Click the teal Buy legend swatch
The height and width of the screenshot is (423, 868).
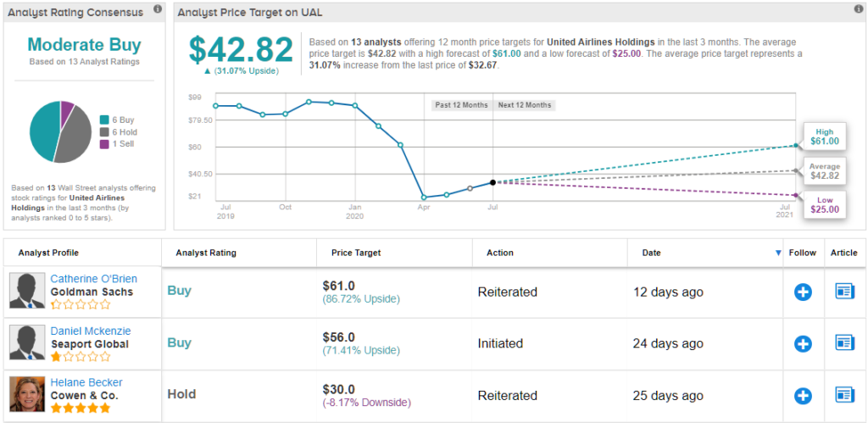[103, 120]
